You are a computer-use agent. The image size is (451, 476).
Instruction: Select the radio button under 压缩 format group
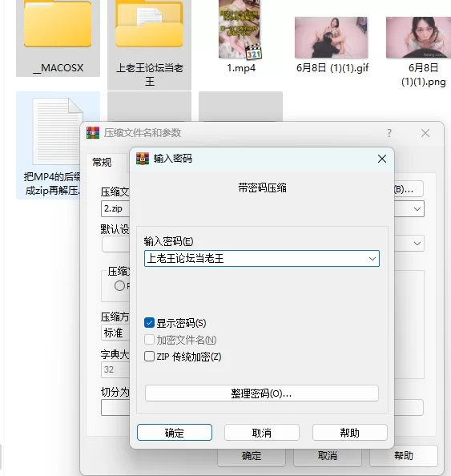[119, 285]
